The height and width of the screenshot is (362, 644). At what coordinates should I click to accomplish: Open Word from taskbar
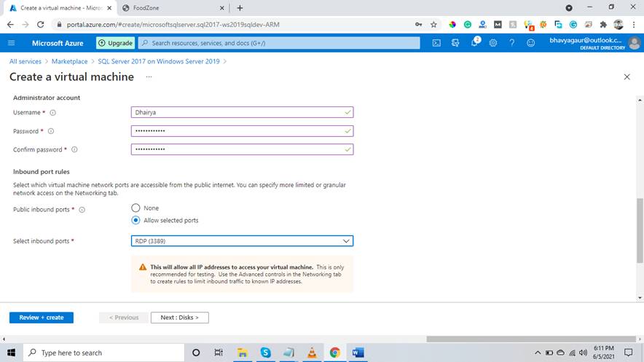(358, 353)
